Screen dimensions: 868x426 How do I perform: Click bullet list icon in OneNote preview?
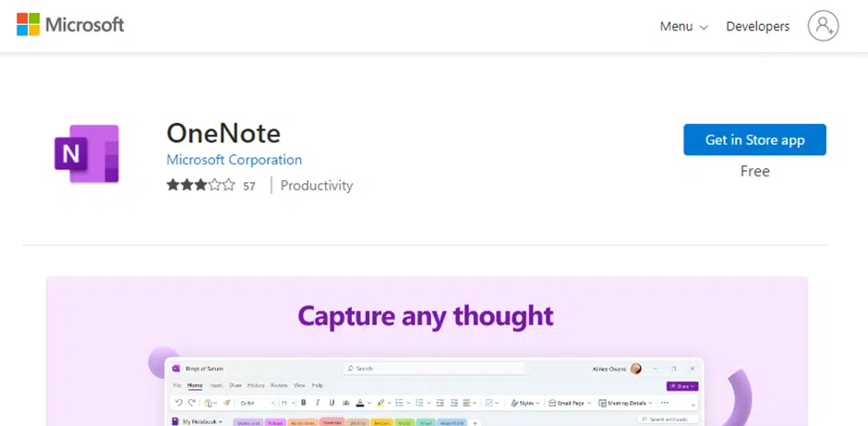399,403
